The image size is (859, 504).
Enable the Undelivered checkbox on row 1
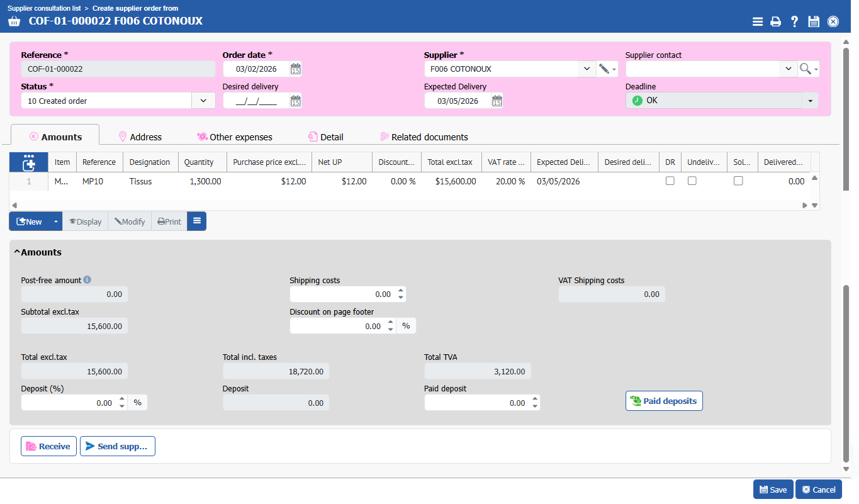[692, 181]
